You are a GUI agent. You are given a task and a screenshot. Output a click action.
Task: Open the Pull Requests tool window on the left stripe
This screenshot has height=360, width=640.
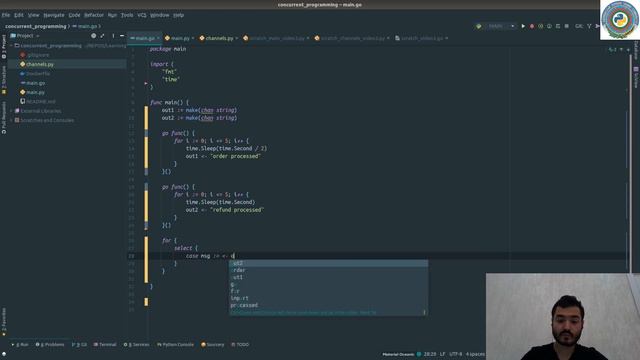pyautogui.click(x=4, y=118)
